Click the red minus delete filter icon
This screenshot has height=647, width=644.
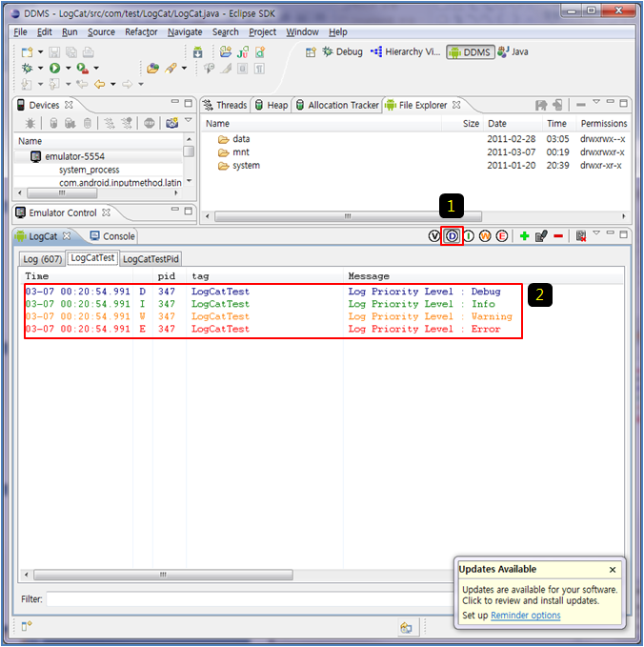[x=558, y=236]
